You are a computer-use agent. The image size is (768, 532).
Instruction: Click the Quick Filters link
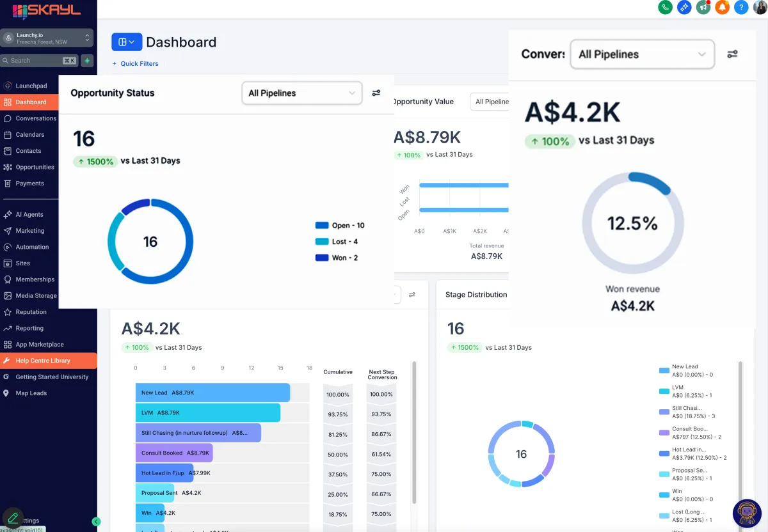pyautogui.click(x=135, y=64)
